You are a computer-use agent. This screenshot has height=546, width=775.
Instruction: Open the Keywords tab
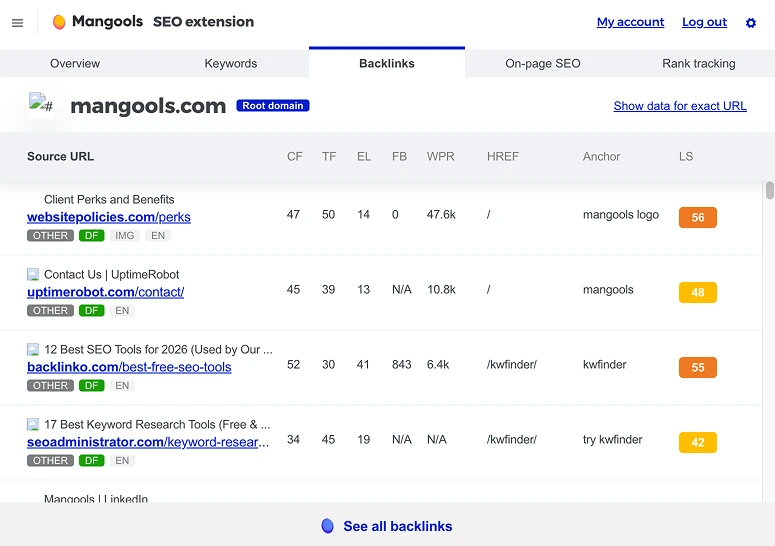231,63
